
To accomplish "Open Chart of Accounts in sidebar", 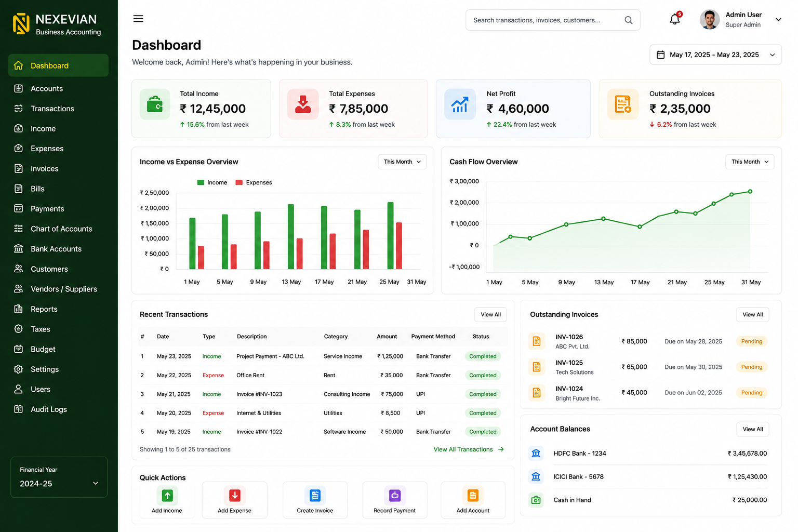I will [58, 229].
